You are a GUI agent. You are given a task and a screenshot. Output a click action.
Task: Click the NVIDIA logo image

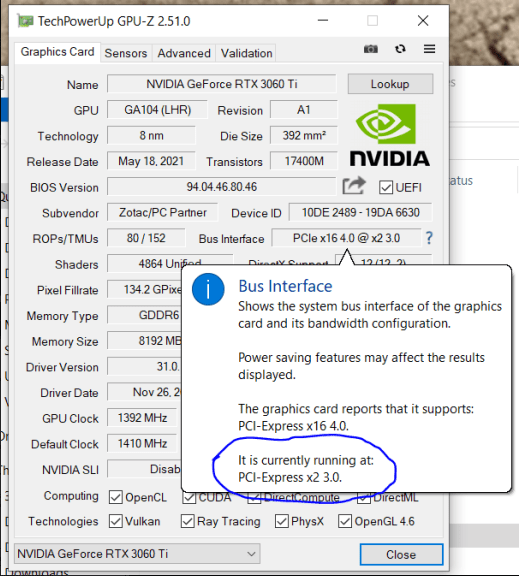point(390,135)
